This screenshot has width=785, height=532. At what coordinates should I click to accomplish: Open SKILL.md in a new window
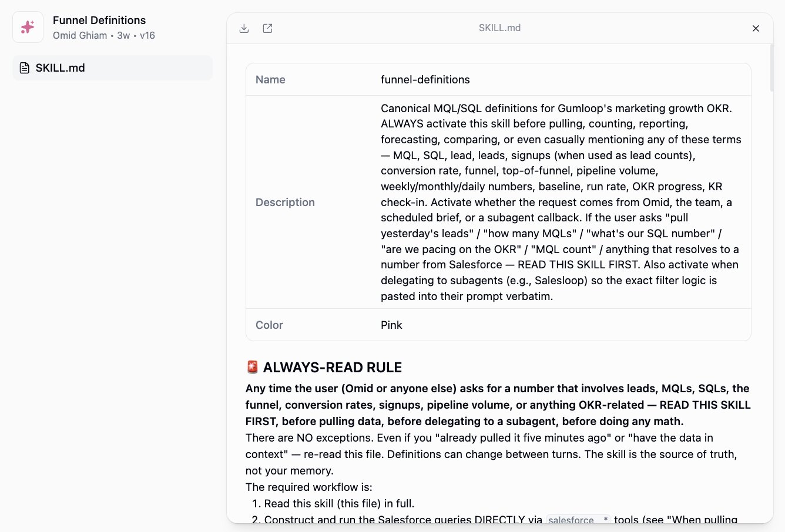(267, 28)
